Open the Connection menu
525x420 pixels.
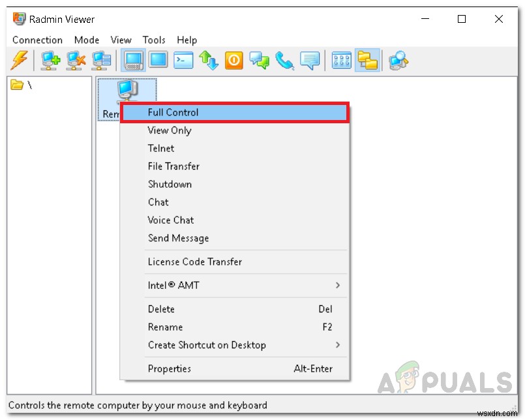[37, 40]
